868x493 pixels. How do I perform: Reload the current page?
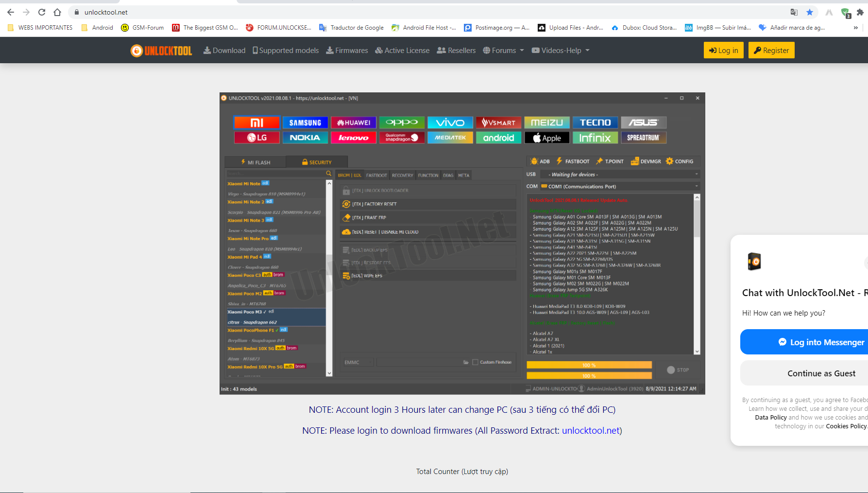click(x=42, y=12)
